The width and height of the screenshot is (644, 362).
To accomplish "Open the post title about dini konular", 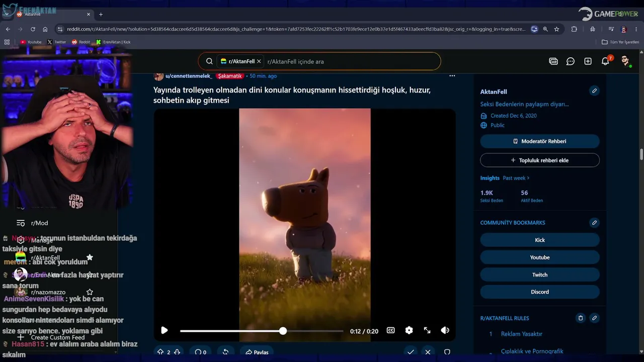I will [292, 95].
